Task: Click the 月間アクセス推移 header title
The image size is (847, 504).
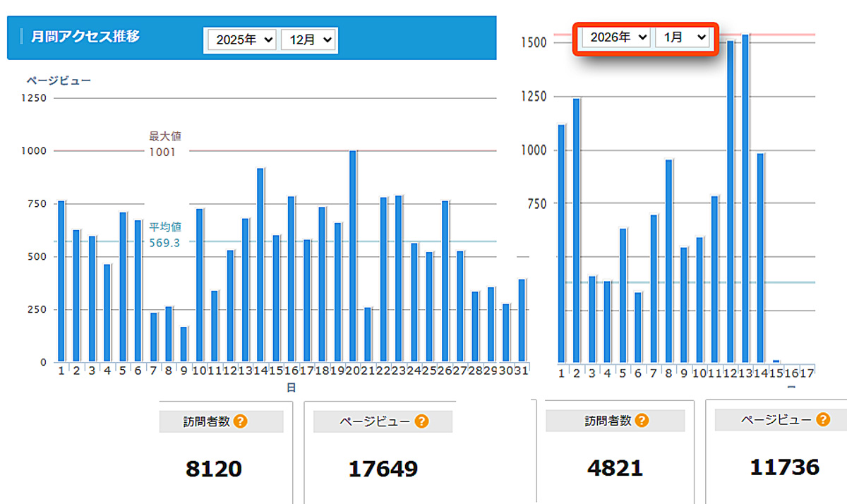Action: [x=85, y=37]
